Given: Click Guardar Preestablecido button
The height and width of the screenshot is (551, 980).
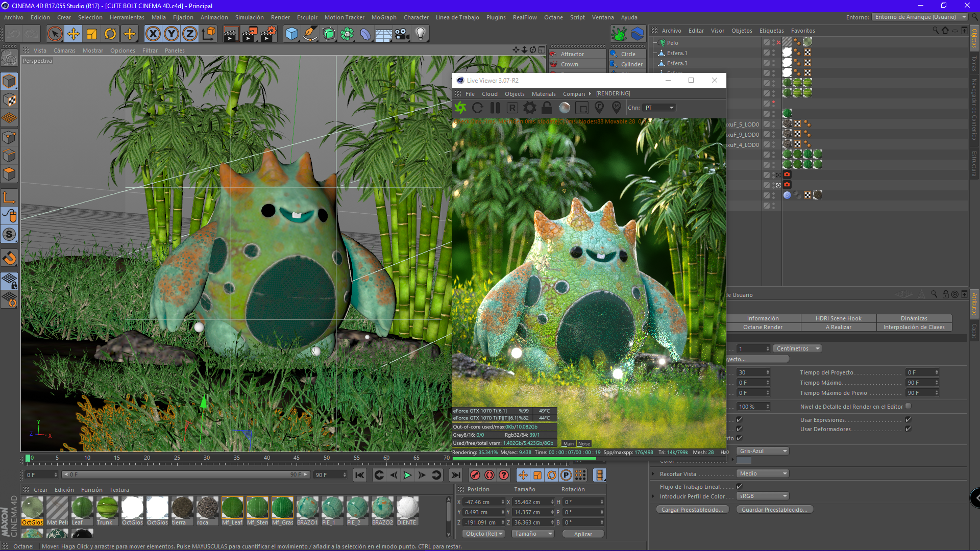Looking at the screenshot, I should 774,510.
